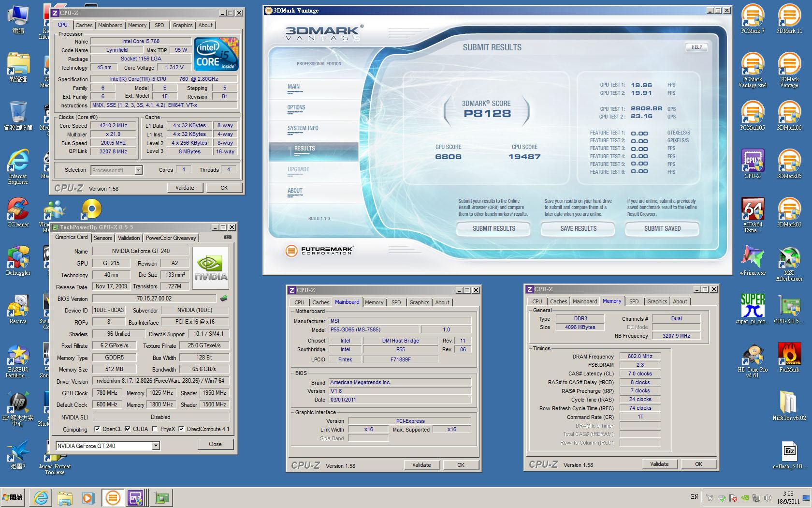Viewport: 812px width, 508px height.
Task: Switch to Caches tab in top CPU-Z window
Action: (84, 25)
